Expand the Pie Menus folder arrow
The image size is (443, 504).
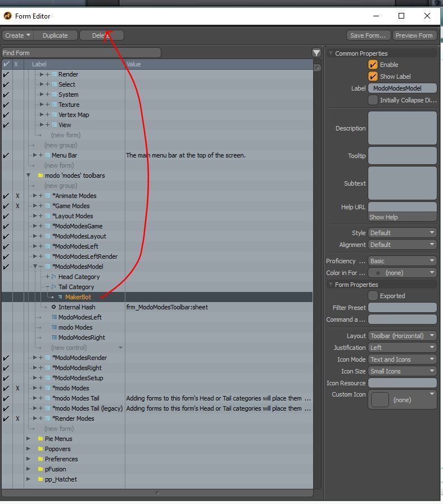pos(28,439)
